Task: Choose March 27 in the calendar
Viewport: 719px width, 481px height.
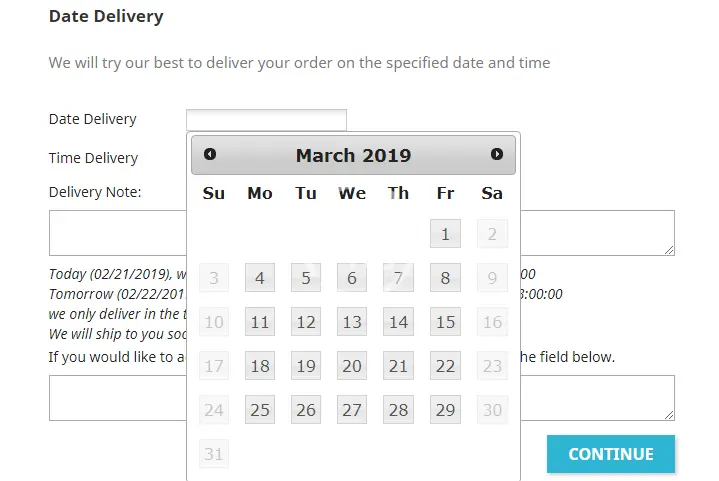Action: [x=352, y=410]
